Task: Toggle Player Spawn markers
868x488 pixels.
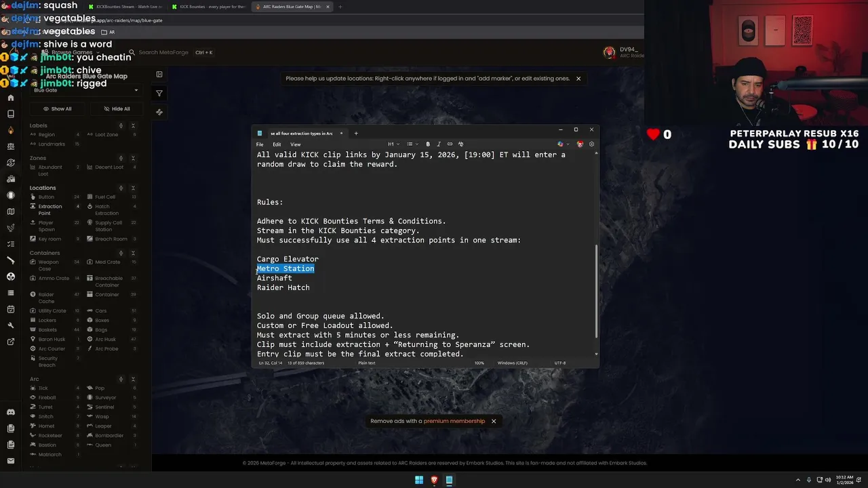Action: click(55, 226)
